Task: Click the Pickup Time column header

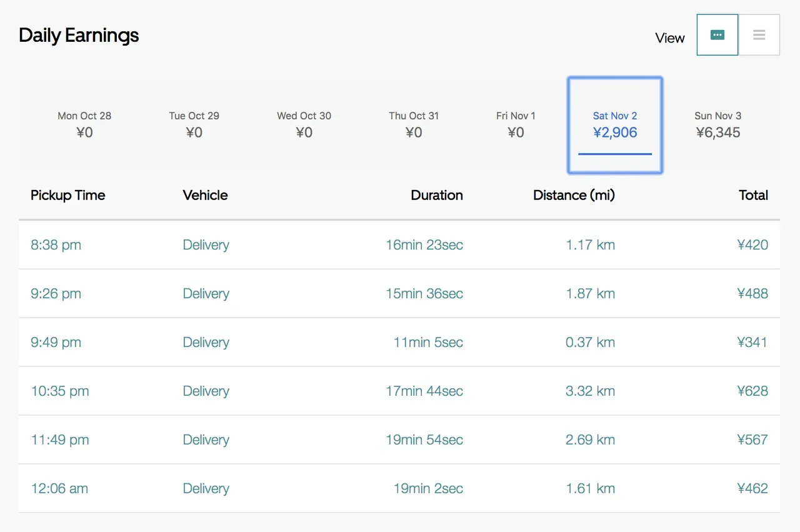Action: point(67,195)
